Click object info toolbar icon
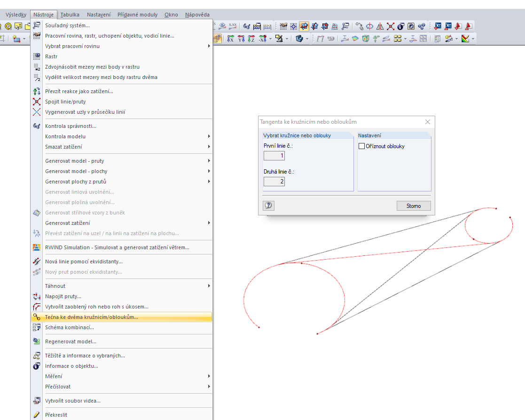Image resolution: width=525 pixels, height=420 pixels. click(401, 26)
